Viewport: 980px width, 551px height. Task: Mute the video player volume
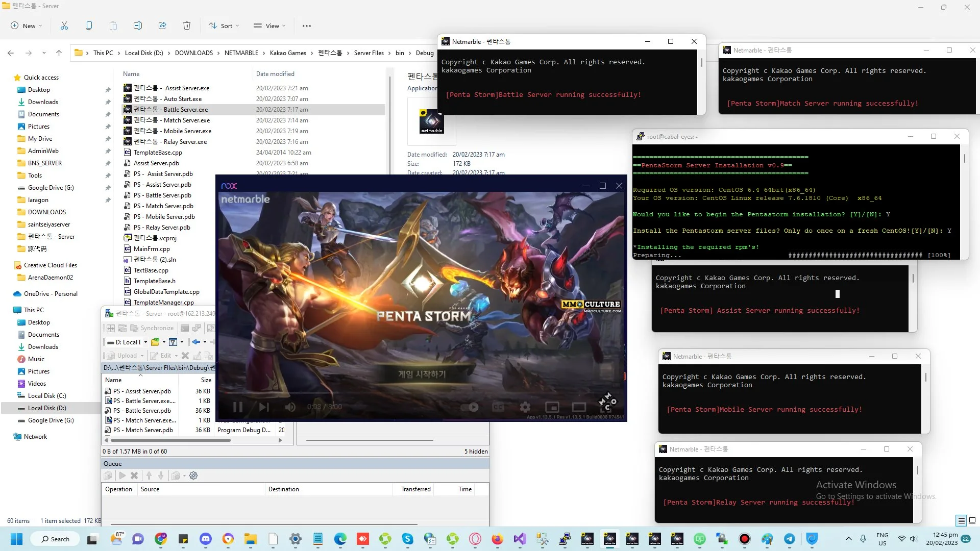point(290,407)
